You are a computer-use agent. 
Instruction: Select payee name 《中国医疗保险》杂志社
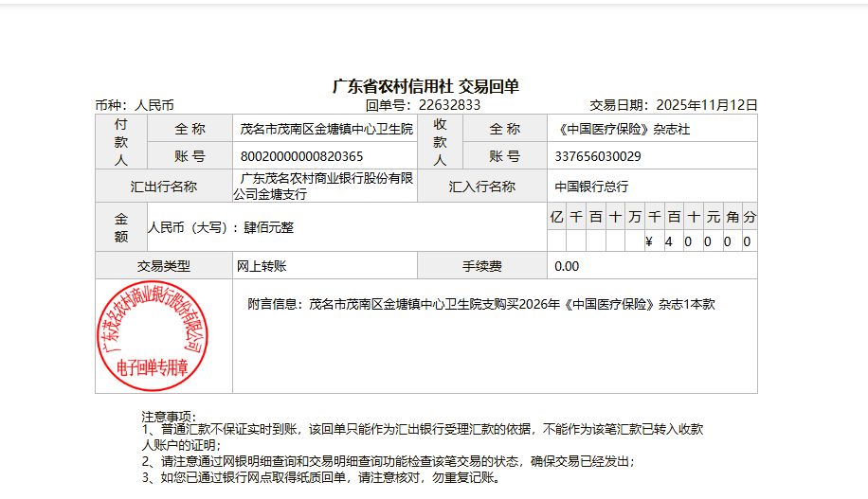point(614,129)
